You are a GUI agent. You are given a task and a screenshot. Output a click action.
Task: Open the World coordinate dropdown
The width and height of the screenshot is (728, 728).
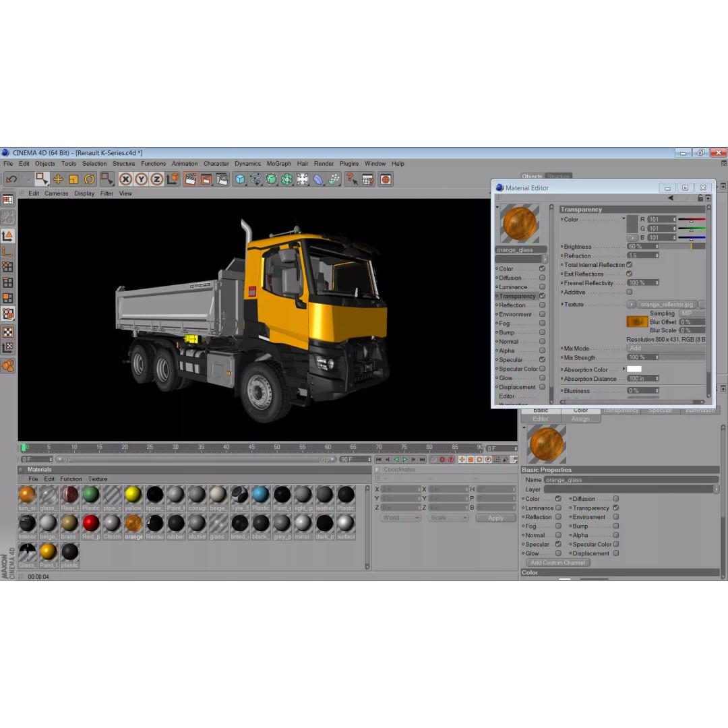tap(400, 518)
